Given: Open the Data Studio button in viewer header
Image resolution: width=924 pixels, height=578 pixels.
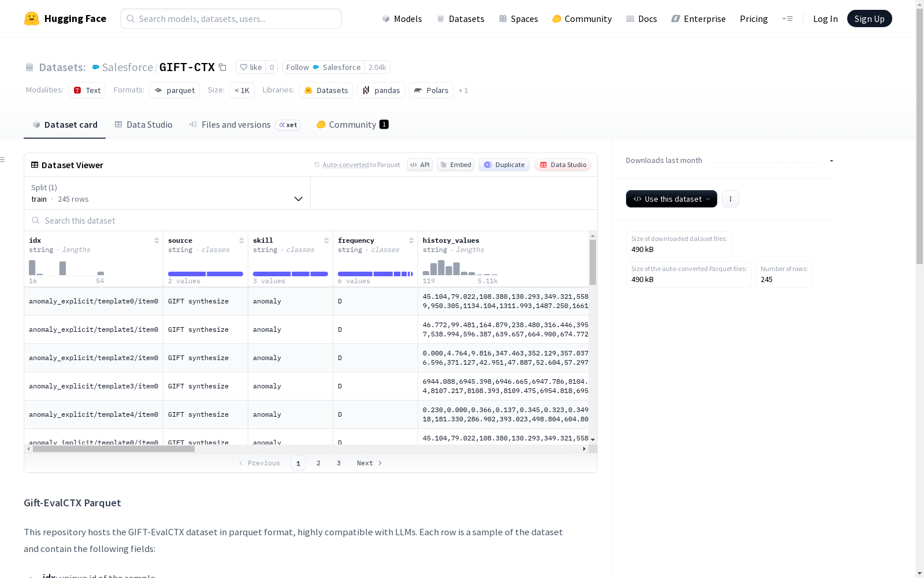Looking at the screenshot, I should click(562, 165).
